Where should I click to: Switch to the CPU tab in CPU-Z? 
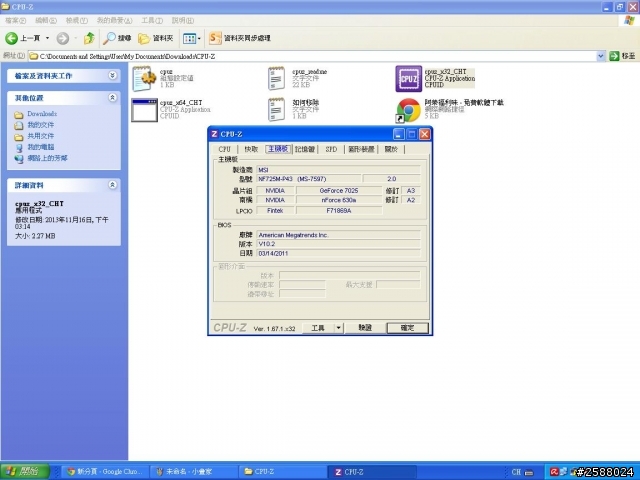pos(224,149)
